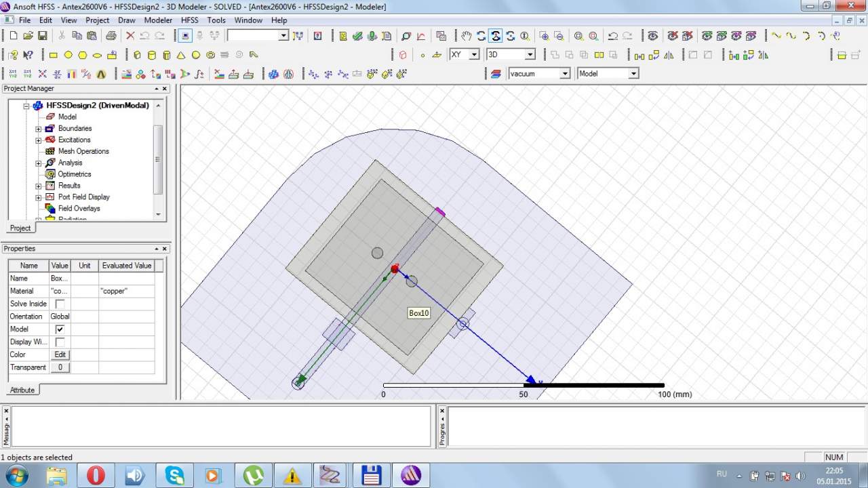Viewport: 868px width, 488px height.
Task: Click the Draw rectangle tool icon
Action: (54, 55)
